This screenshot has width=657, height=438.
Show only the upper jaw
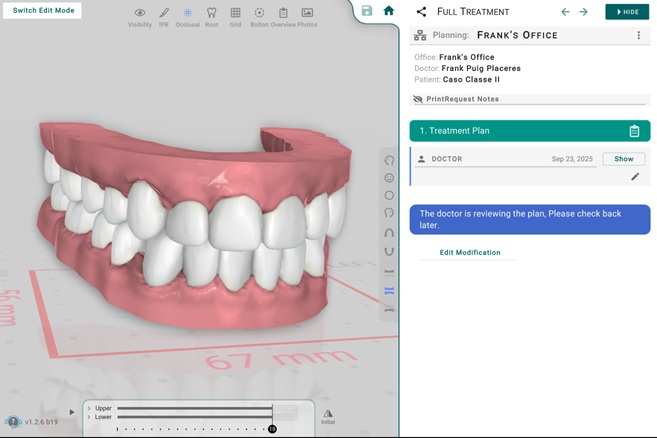(389, 272)
